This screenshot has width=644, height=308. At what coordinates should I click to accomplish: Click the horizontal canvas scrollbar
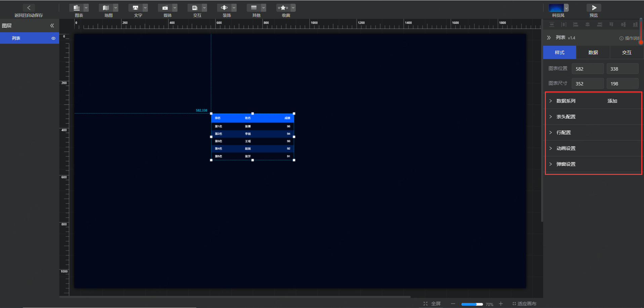[235, 297]
